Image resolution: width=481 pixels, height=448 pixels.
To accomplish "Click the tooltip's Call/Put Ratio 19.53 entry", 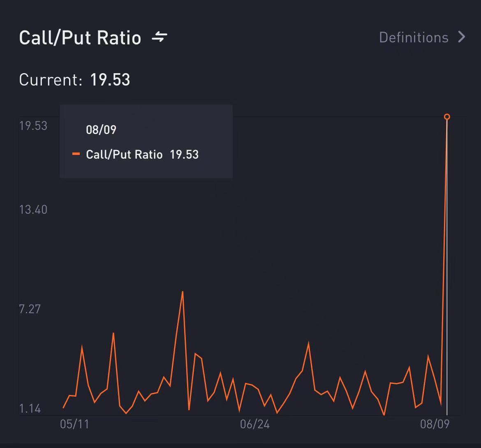I will click(142, 154).
